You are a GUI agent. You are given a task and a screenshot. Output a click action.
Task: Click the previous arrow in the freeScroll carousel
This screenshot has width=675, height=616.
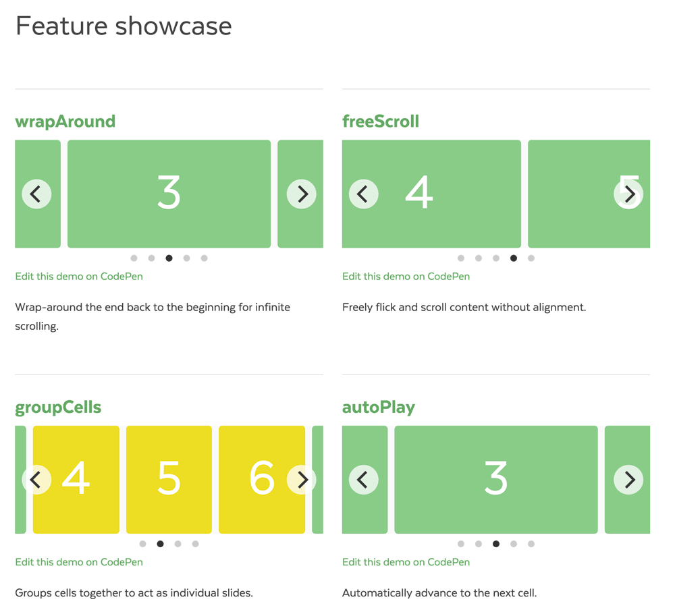(363, 194)
